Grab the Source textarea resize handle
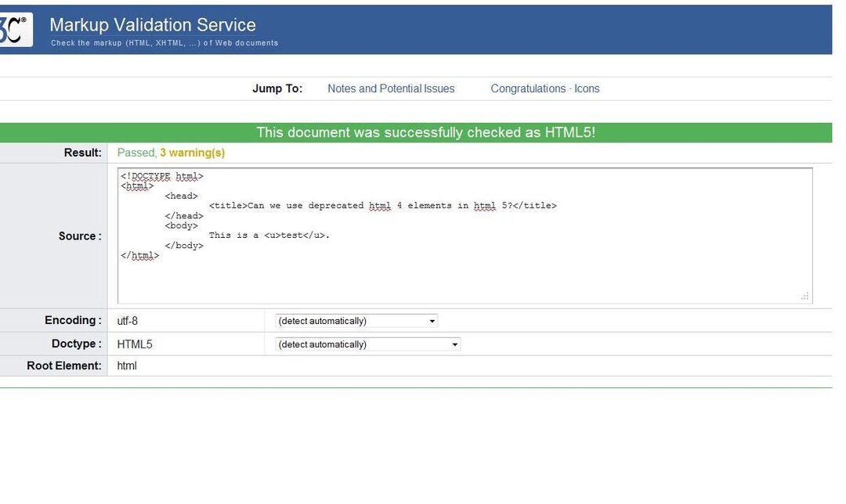The width and height of the screenshot is (846, 504). [x=805, y=296]
